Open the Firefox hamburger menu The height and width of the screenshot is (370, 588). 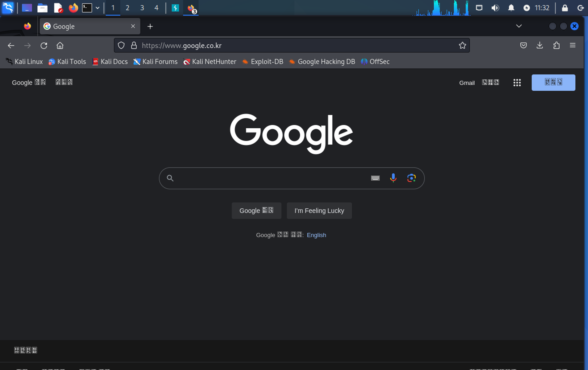coord(572,45)
